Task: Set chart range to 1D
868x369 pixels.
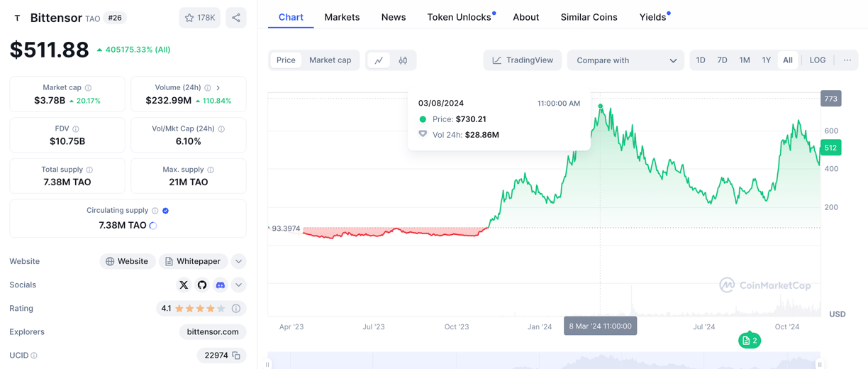Action: tap(701, 60)
